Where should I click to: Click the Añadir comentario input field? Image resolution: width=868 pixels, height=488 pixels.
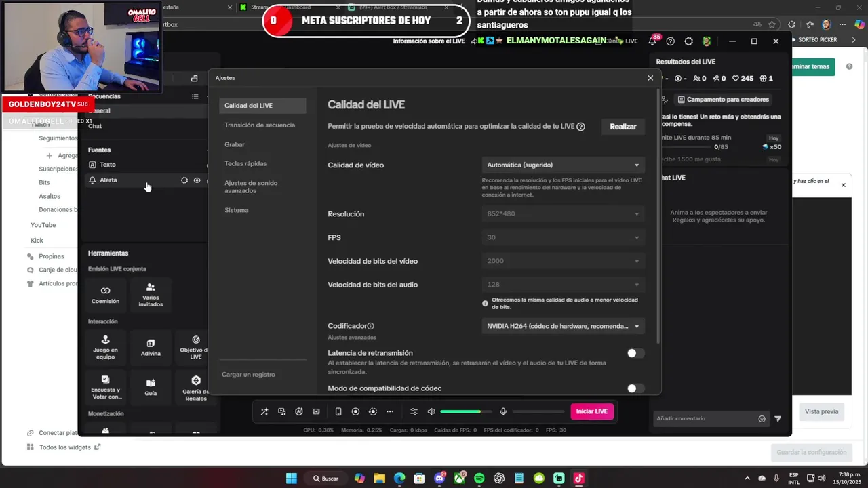705,419
